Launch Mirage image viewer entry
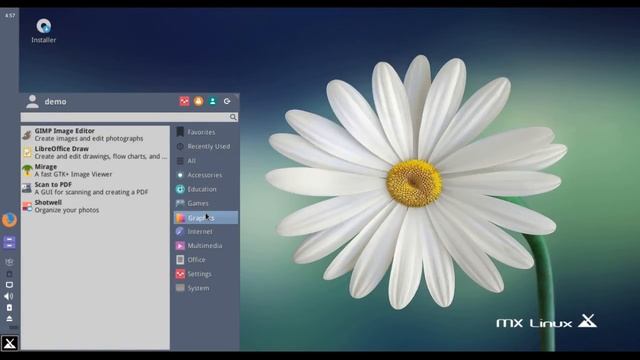 click(x=95, y=170)
